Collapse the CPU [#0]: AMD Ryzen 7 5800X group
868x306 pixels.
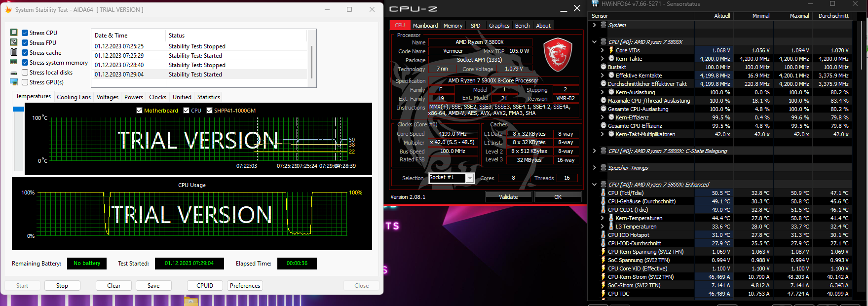[594, 42]
